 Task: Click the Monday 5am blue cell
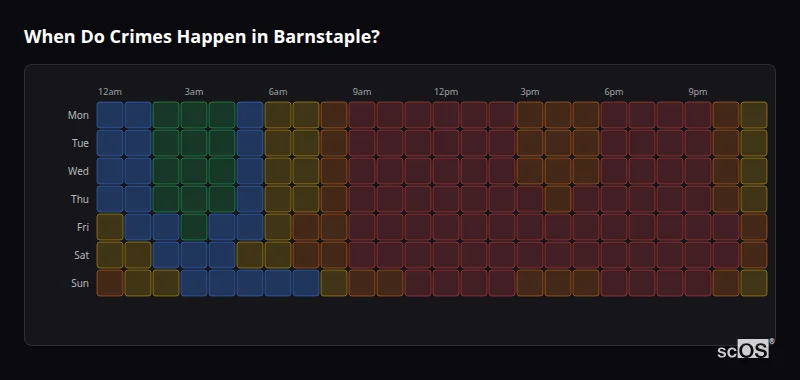[x=250, y=115]
